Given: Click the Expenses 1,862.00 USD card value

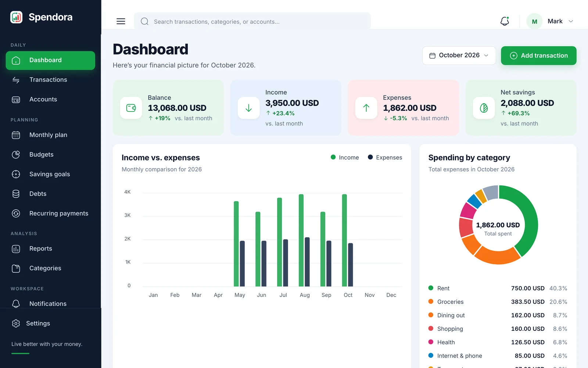Looking at the screenshot, I should pos(410,108).
